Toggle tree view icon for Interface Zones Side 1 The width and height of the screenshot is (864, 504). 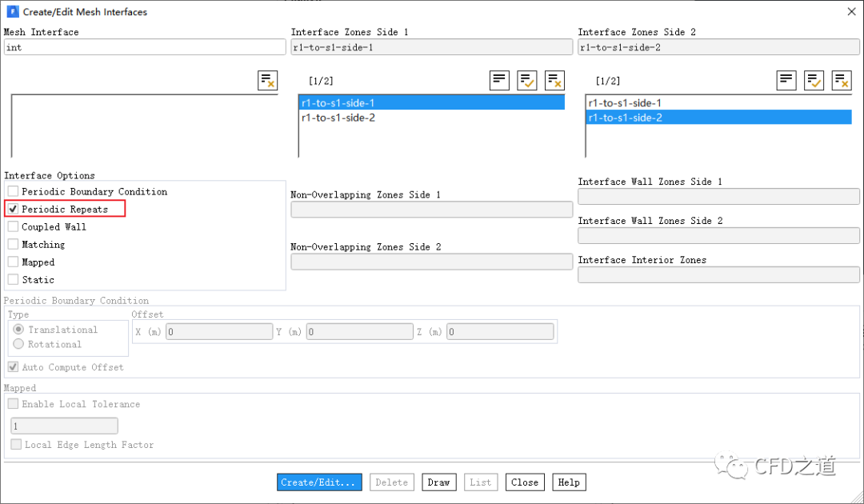click(x=500, y=80)
